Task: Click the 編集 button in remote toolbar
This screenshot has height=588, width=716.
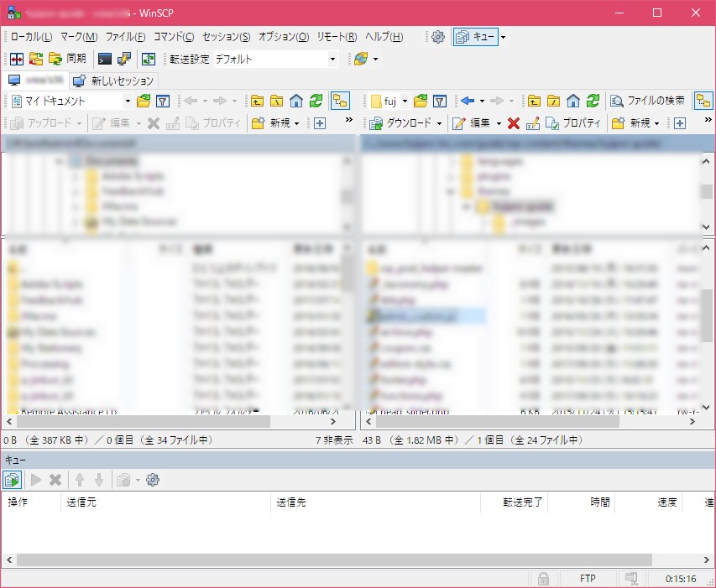Action: pyautogui.click(x=473, y=123)
